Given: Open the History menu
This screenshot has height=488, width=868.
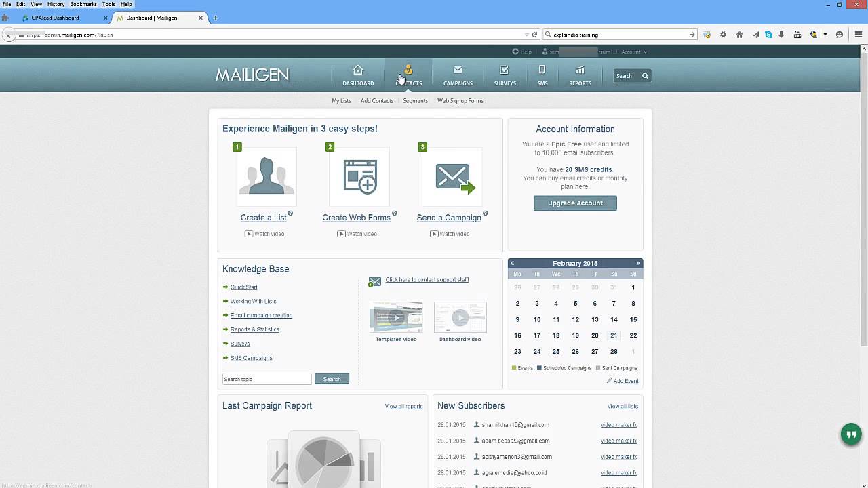Looking at the screenshot, I should click(56, 4).
